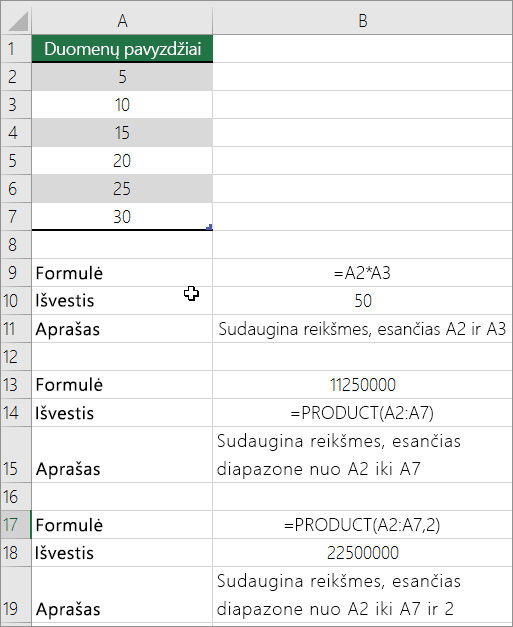Viewport: 513px width, 627px height.
Task: Select row 2 header
Action: click(x=16, y=77)
